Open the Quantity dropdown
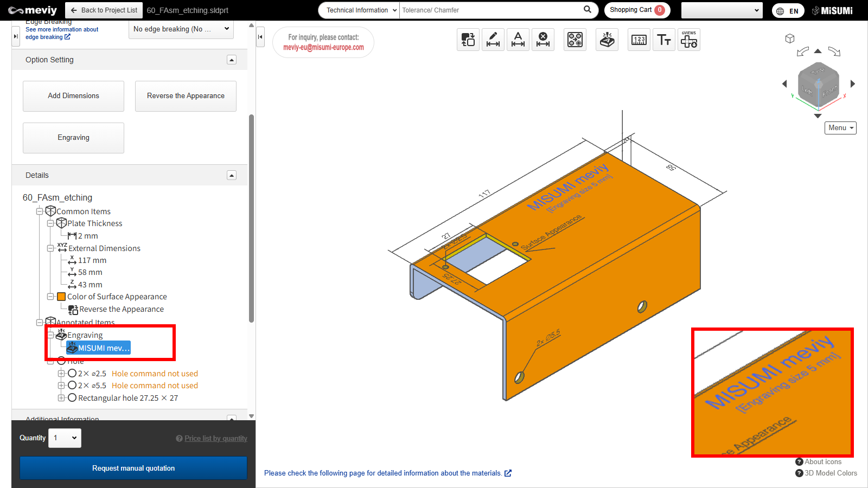 65,438
